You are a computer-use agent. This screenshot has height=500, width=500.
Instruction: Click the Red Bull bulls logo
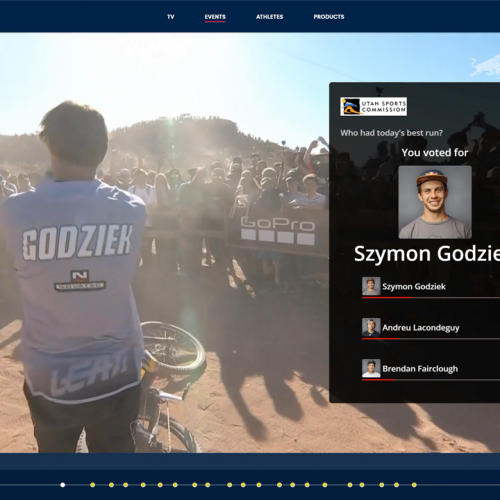[485, 66]
